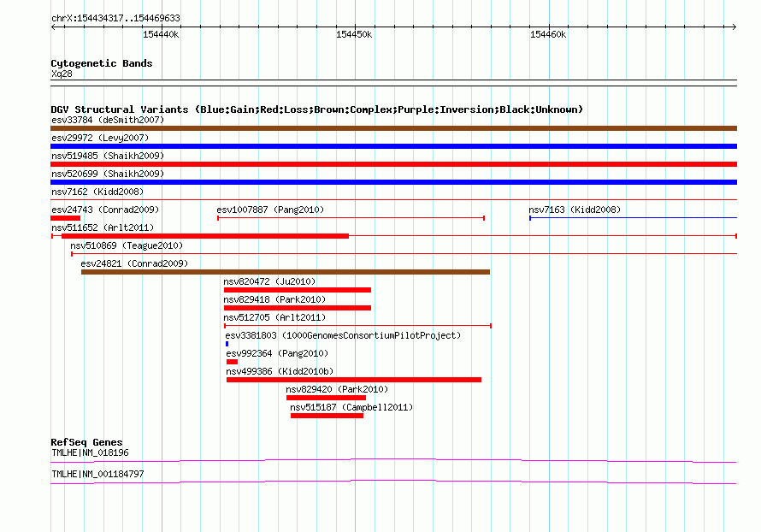Click the nsv7163 (Kidd2008) label
The image size is (761, 532).
[x=574, y=210]
